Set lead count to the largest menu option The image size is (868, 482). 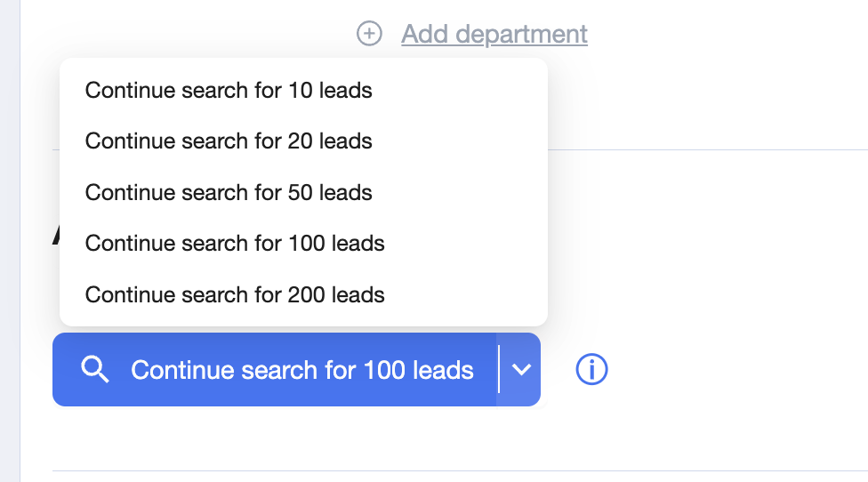pyautogui.click(x=303, y=295)
